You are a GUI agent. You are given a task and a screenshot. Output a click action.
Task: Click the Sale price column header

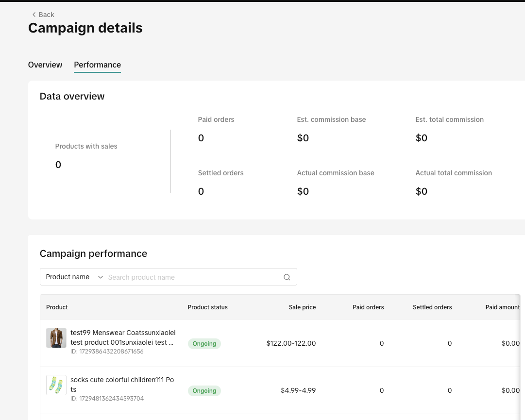(302, 307)
